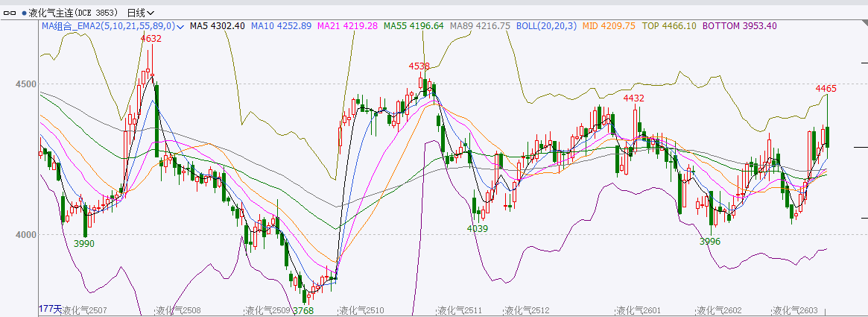Viewport: 868px width, 317px height.
Task: Click the MA89 4216.75 legend label
Action: point(480,26)
